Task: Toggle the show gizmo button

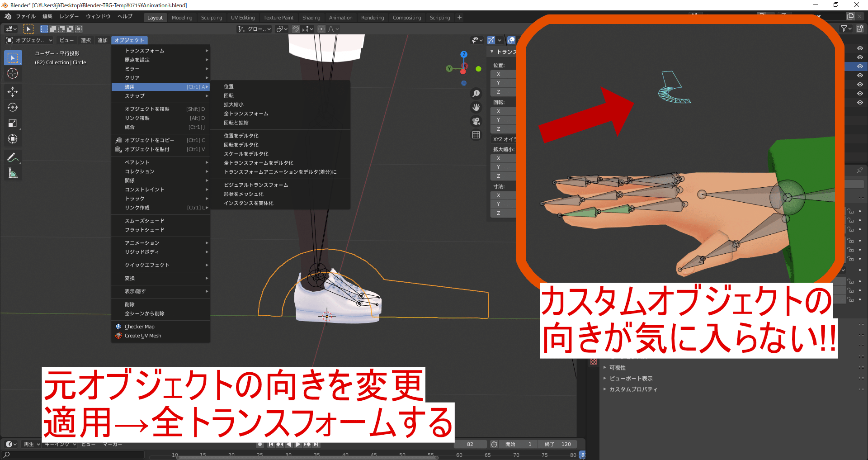Action: click(491, 40)
